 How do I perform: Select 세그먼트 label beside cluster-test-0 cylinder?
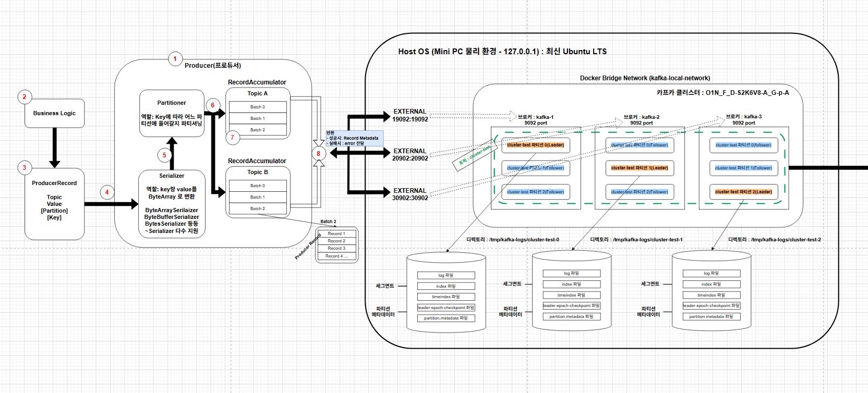pyautogui.click(x=385, y=286)
